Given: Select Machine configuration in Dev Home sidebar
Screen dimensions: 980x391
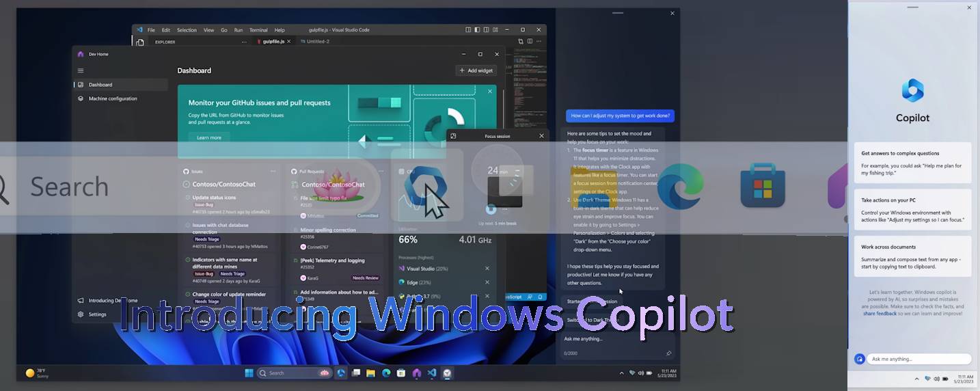Looking at the screenshot, I should pyautogui.click(x=121, y=98).
